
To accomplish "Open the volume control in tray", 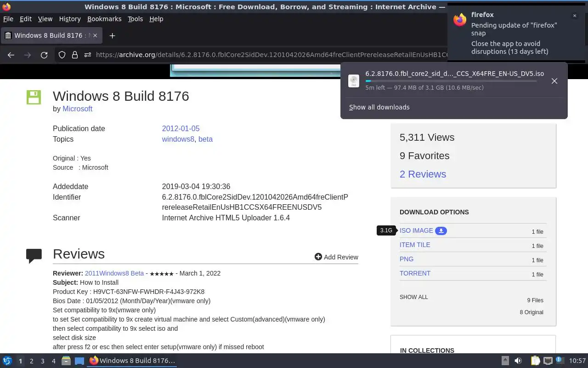I will pos(518,361).
